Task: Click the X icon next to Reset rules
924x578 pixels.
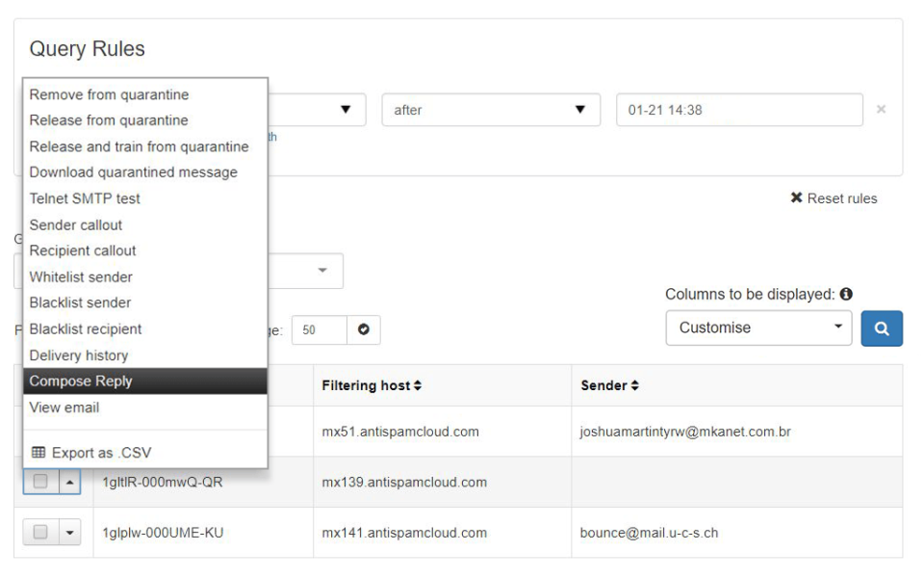Action: pyautogui.click(x=796, y=197)
